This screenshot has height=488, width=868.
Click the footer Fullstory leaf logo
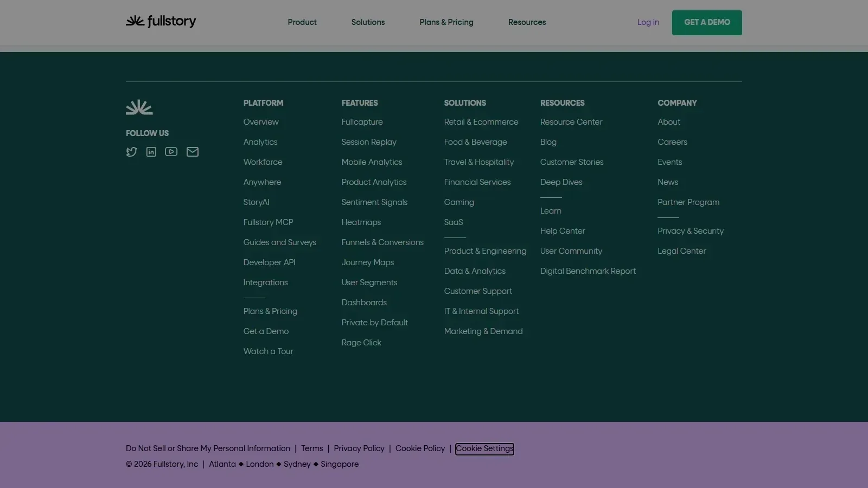tap(139, 107)
